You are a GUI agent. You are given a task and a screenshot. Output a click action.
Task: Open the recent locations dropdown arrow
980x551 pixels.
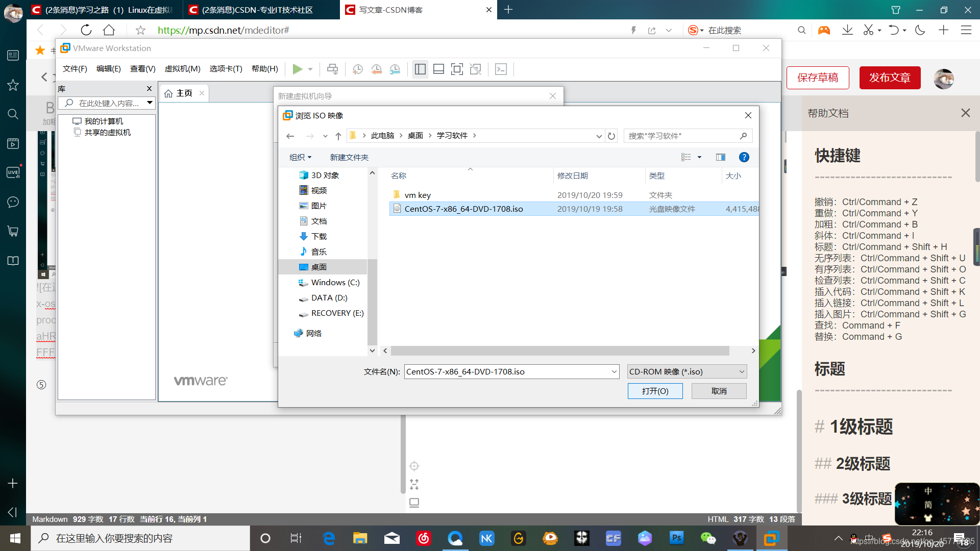click(325, 136)
